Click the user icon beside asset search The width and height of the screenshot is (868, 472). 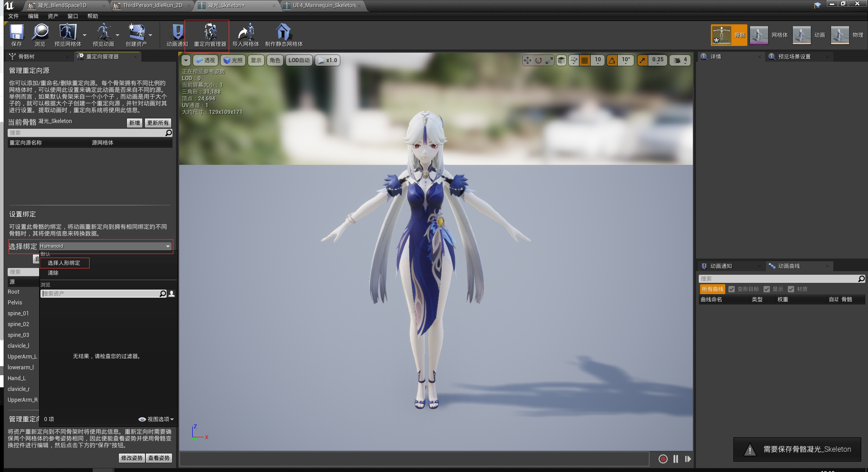172,294
